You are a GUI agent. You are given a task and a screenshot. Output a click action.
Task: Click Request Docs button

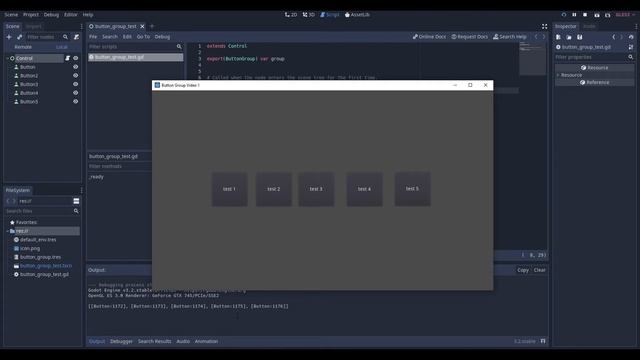click(469, 37)
